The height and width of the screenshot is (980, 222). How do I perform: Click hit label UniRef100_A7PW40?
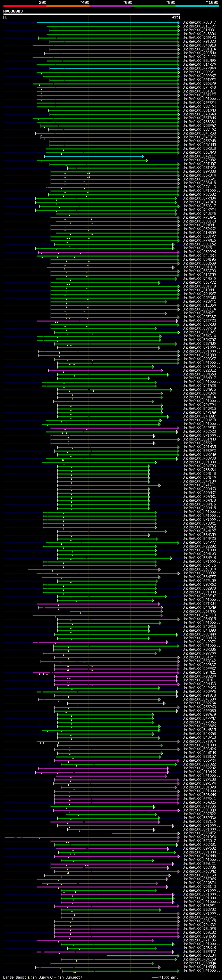[199, 68]
